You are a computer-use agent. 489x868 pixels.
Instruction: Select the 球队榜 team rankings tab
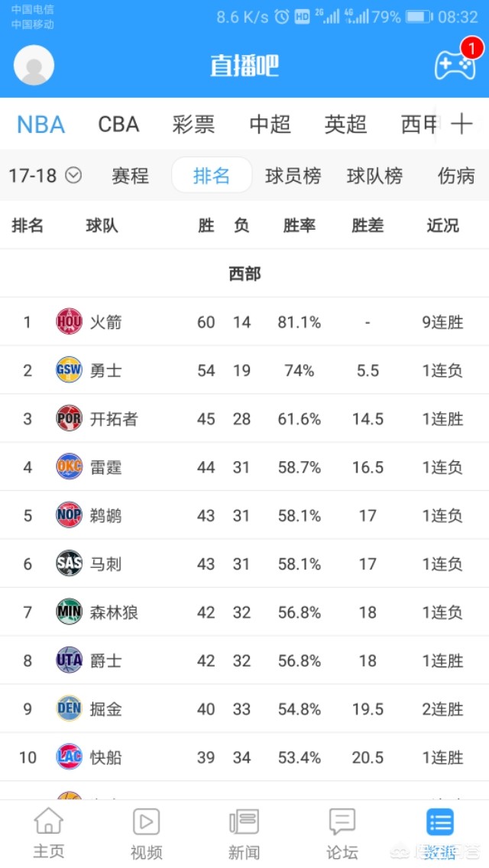pyautogui.click(x=374, y=176)
